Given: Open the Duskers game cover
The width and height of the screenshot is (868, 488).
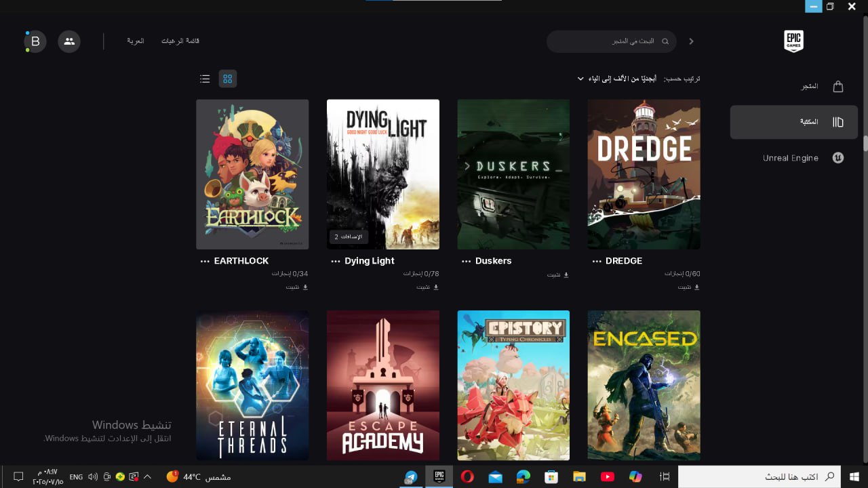Looking at the screenshot, I should [x=513, y=174].
